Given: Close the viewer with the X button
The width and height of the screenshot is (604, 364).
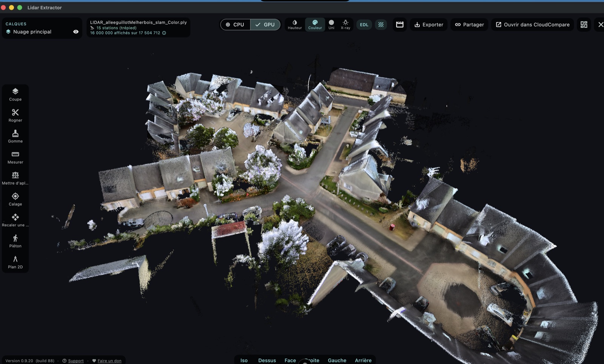Looking at the screenshot, I should [601, 25].
